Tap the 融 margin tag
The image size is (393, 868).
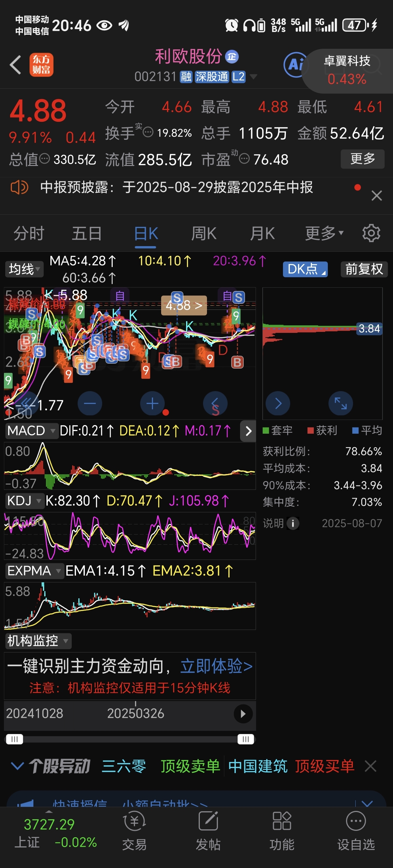186,77
